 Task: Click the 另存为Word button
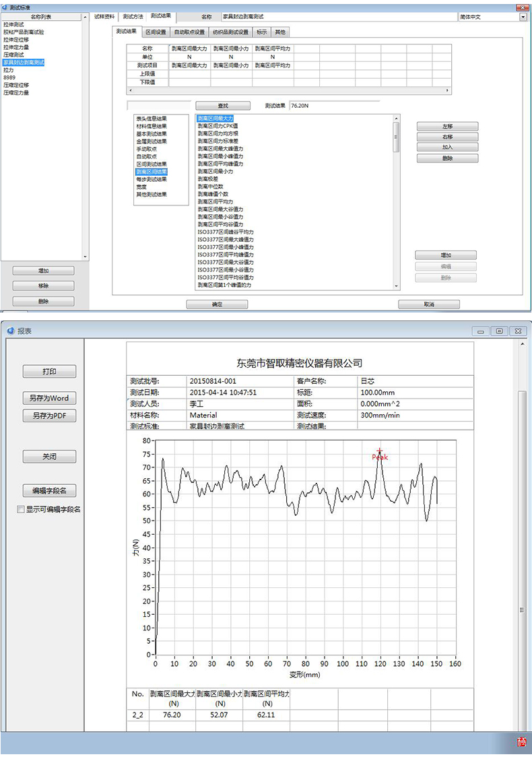[x=49, y=398]
